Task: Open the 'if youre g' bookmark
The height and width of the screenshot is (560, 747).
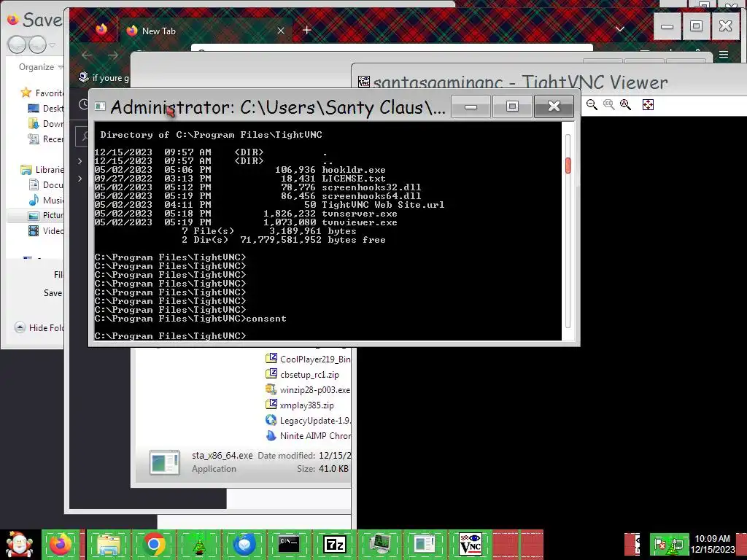Action: click(105, 77)
